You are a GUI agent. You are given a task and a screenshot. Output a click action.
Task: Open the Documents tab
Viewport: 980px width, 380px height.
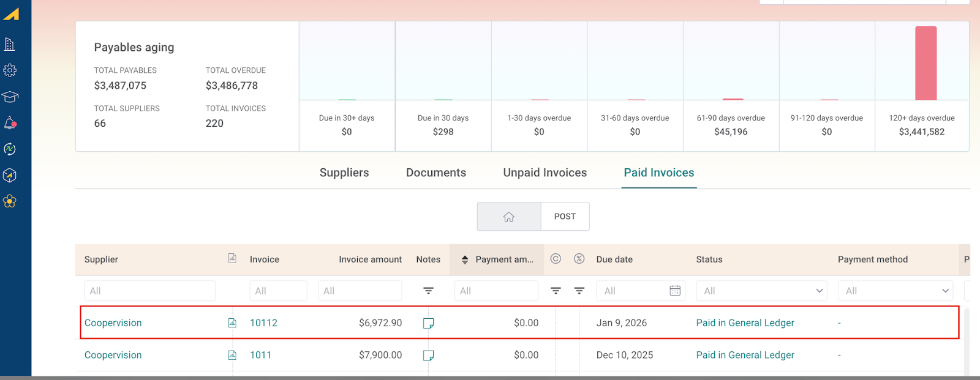[435, 173]
